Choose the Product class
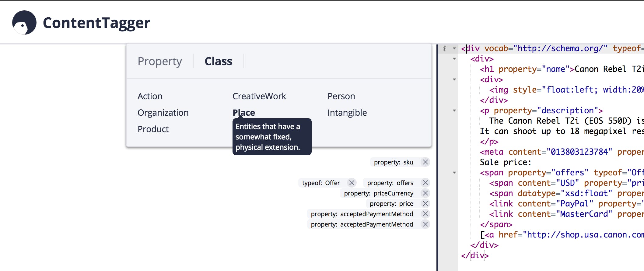 point(153,129)
